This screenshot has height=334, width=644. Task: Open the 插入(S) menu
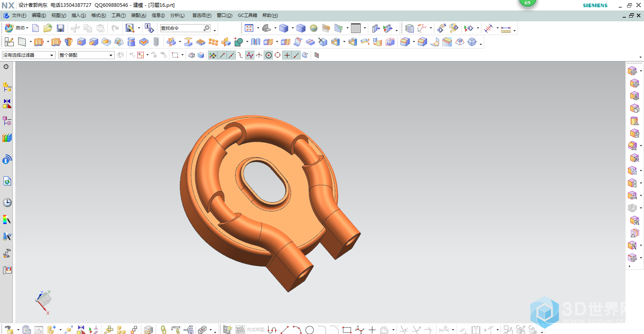click(x=78, y=15)
